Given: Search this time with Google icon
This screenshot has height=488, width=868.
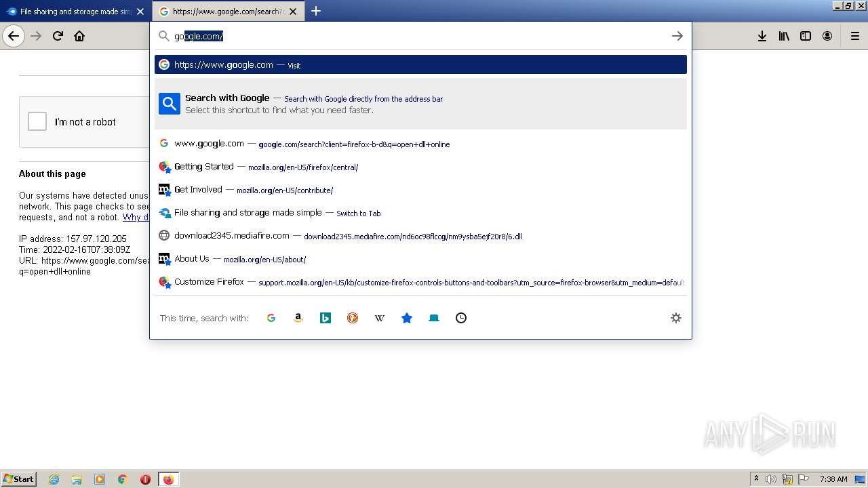Looking at the screenshot, I should [271, 318].
